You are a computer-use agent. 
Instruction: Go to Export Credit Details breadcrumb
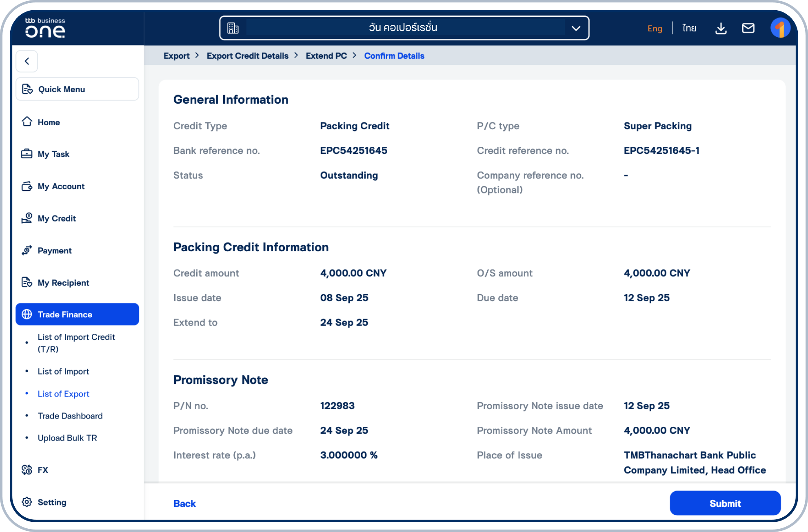tap(247, 56)
